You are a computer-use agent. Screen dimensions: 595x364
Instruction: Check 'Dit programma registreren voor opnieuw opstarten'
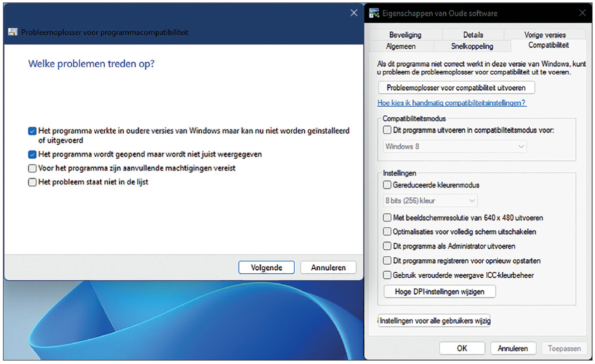[387, 261]
